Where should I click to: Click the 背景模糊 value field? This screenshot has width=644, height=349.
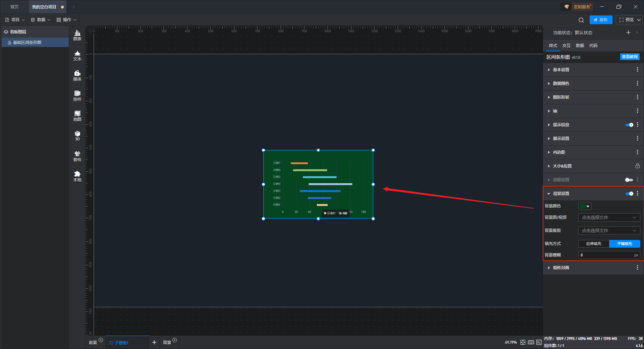tap(609, 255)
